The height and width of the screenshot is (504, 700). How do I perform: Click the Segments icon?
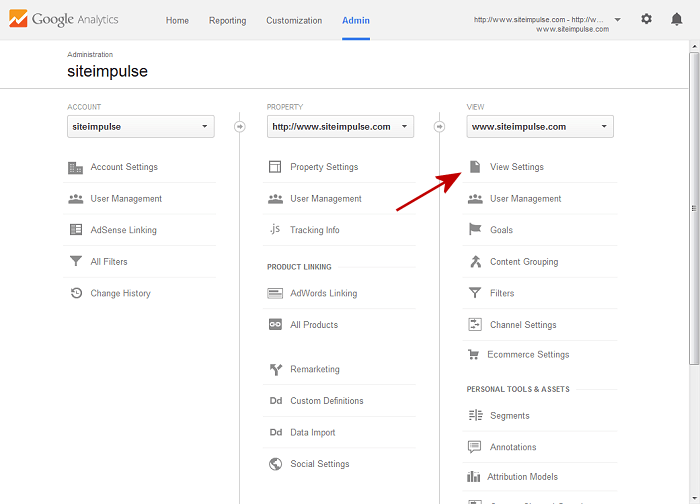tap(475, 416)
